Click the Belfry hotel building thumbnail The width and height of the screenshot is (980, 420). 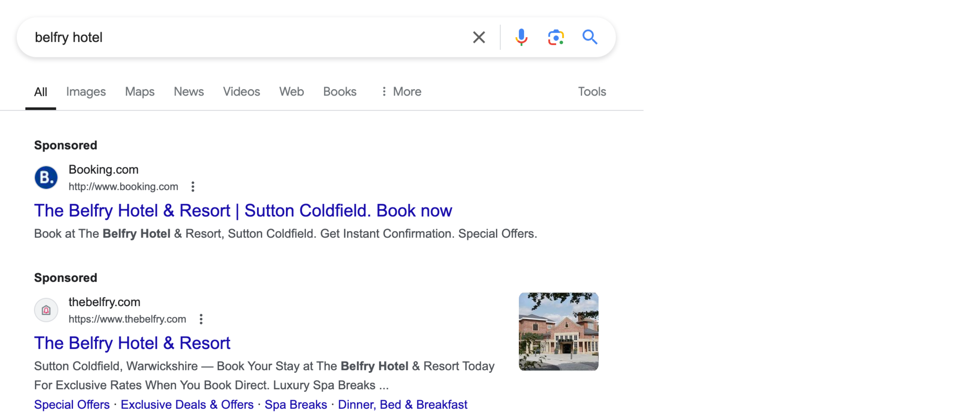pos(558,331)
